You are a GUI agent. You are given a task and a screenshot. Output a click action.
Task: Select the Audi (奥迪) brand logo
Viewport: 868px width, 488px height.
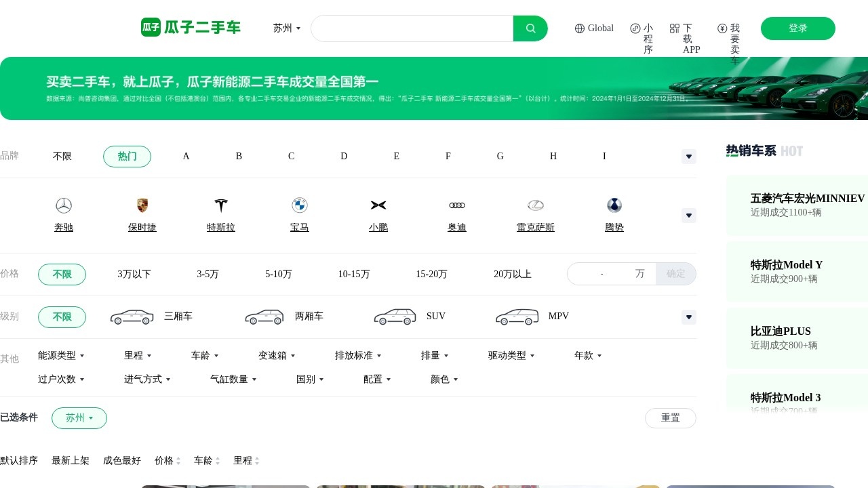(456, 205)
